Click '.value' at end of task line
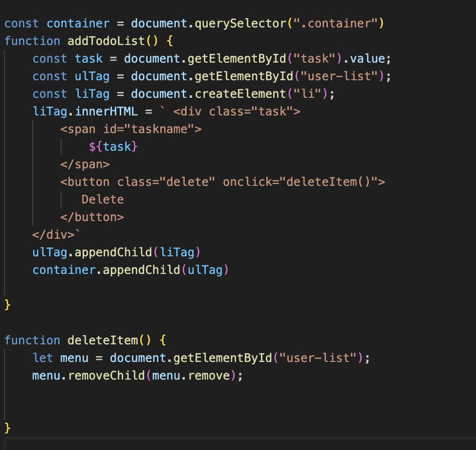 point(364,59)
